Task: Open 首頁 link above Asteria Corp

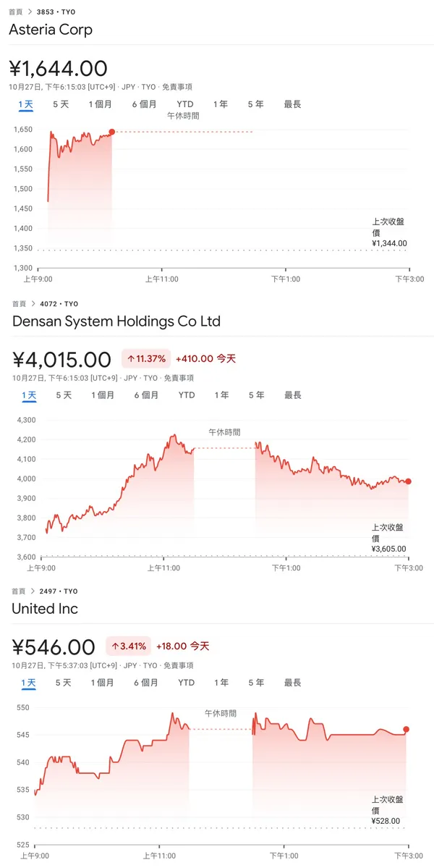Action: tap(16, 12)
